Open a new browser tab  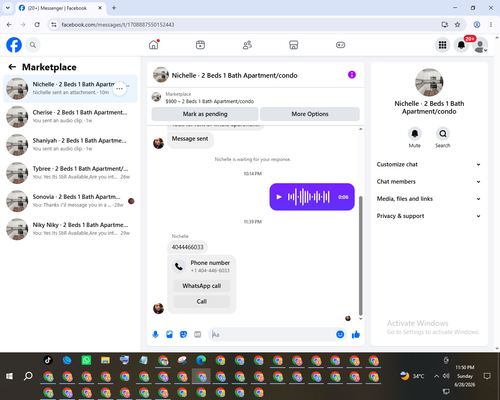click(x=114, y=8)
